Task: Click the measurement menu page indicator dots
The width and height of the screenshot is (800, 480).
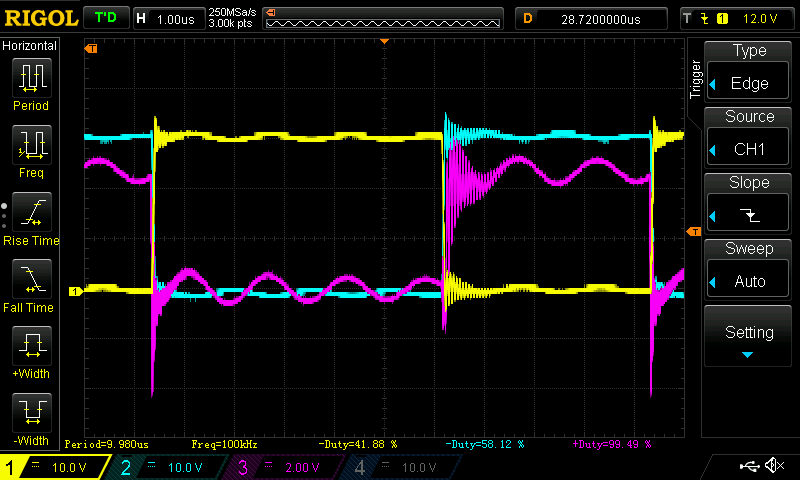Action: coord(4,216)
